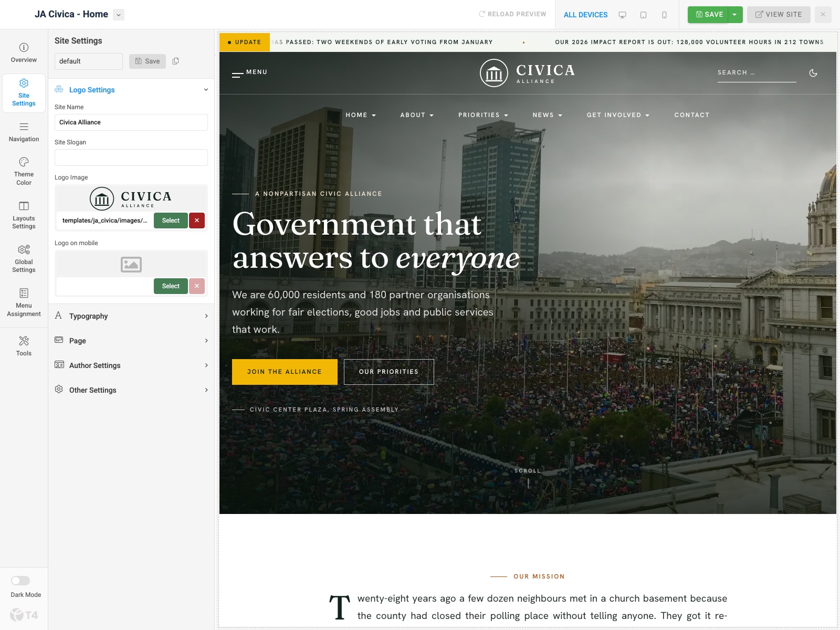
Task: Switch preview to tablet device
Action: click(x=643, y=15)
